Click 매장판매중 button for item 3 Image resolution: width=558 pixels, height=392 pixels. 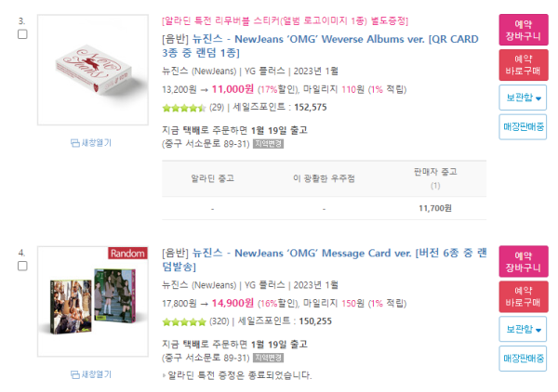tap(523, 127)
